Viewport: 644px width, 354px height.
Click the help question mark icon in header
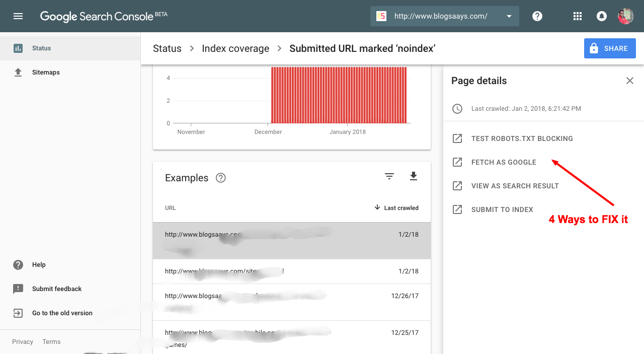(x=537, y=16)
